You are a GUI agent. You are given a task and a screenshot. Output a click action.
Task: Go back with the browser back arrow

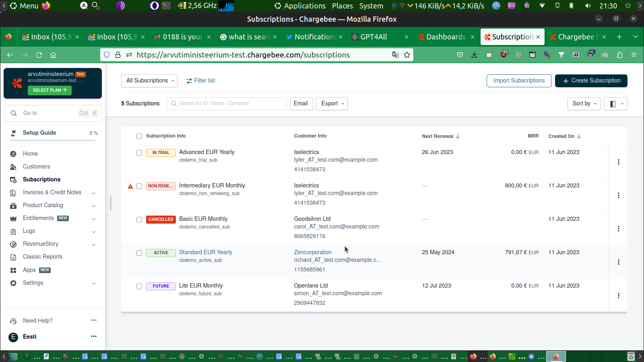10,55
